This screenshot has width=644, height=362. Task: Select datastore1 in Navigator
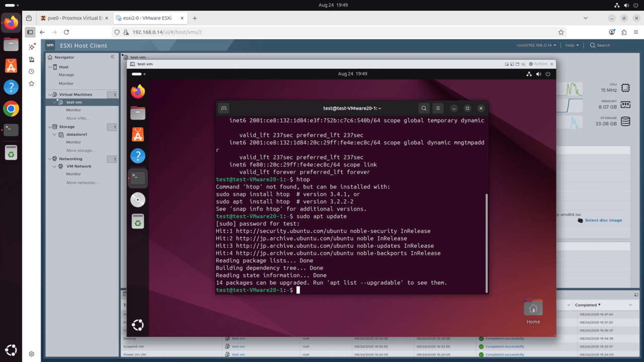tap(76, 134)
